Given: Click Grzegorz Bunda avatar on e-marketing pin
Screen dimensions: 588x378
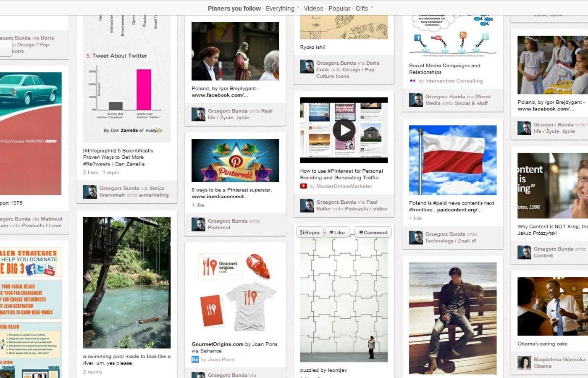Looking at the screenshot, I should [90, 192].
